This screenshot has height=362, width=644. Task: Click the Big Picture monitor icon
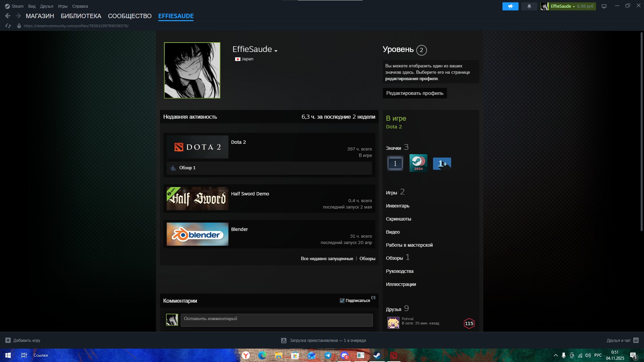click(604, 6)
